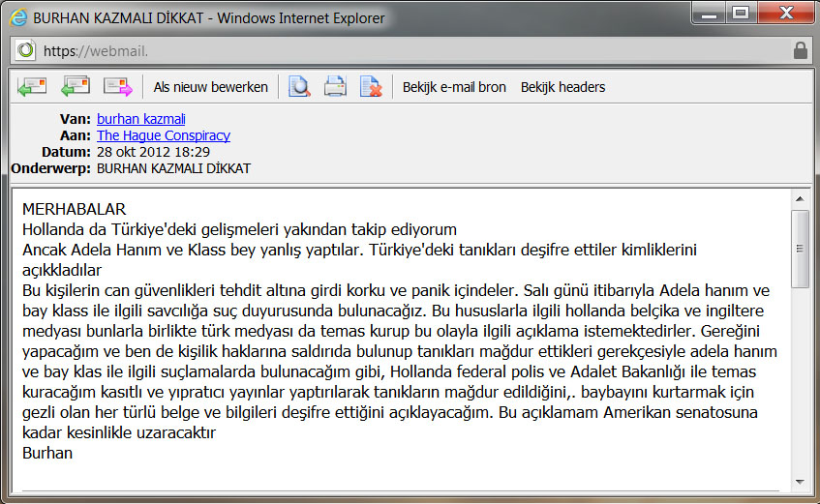Click the Reply all icon

click(76, 86)
